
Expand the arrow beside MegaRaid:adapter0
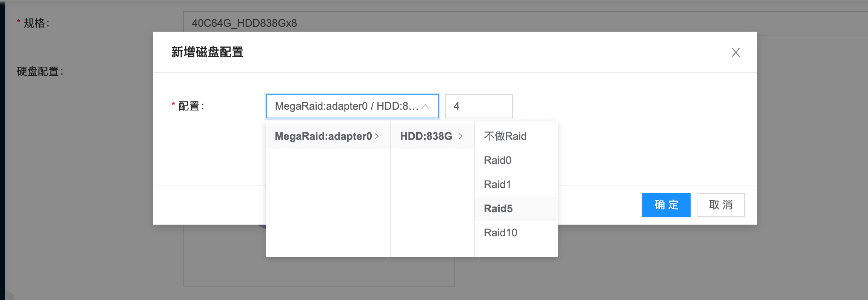click(377, 136)
